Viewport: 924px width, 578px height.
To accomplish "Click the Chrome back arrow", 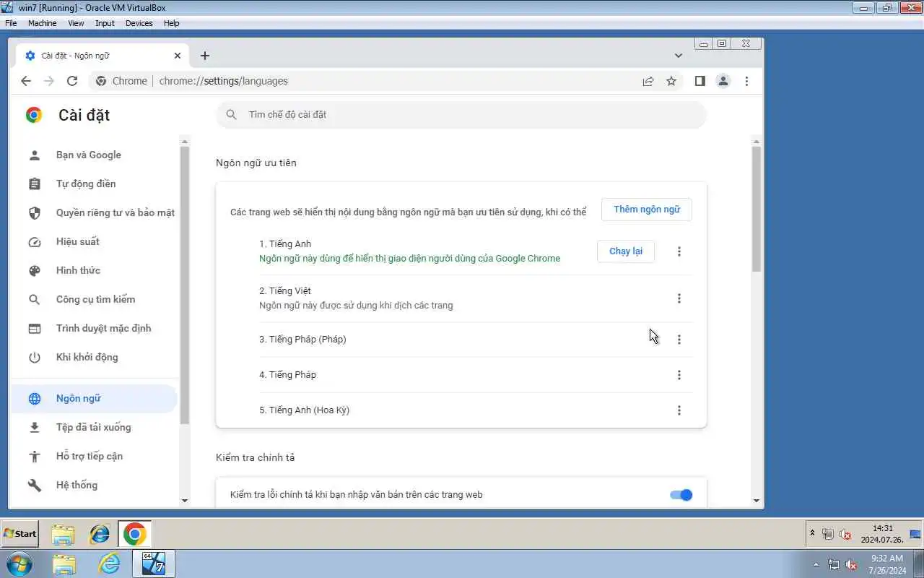I will pyautogui.click(x=26, y=81).
